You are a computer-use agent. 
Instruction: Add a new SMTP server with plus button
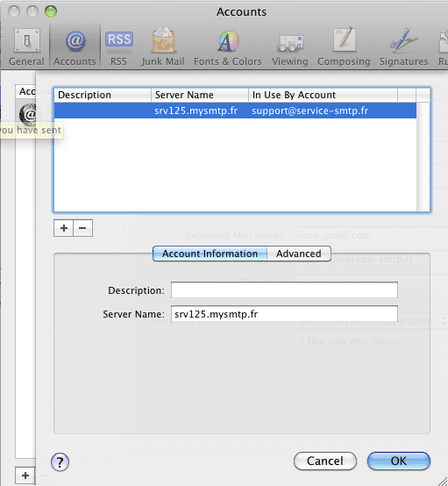pyautogui.click(x=63, y=228)
